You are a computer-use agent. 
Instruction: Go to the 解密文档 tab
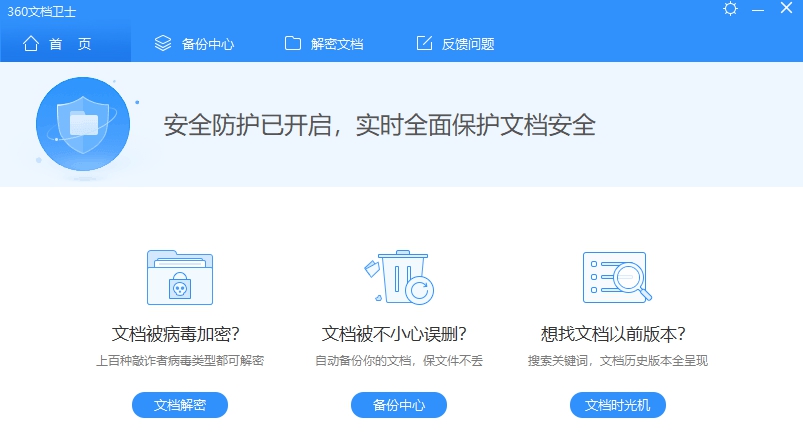point(324,44)
